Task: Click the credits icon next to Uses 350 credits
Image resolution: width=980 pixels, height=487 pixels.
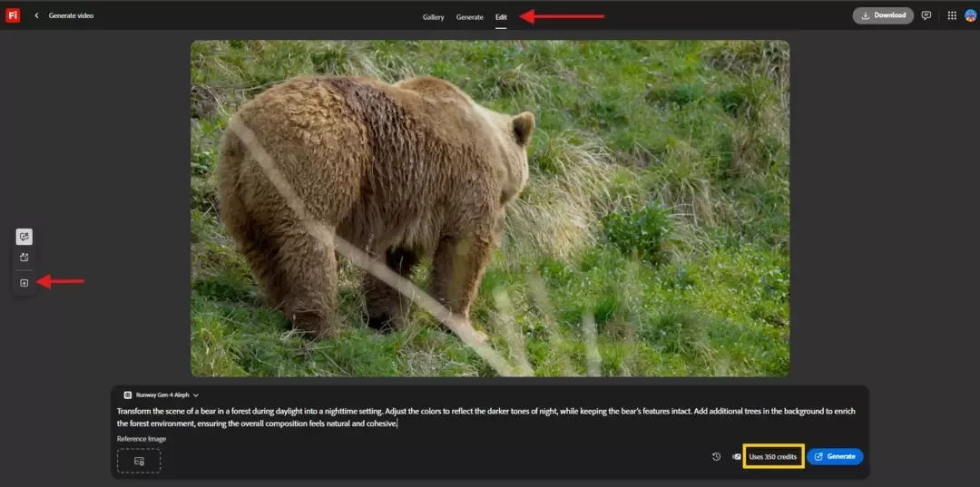Action: point(737,456)
